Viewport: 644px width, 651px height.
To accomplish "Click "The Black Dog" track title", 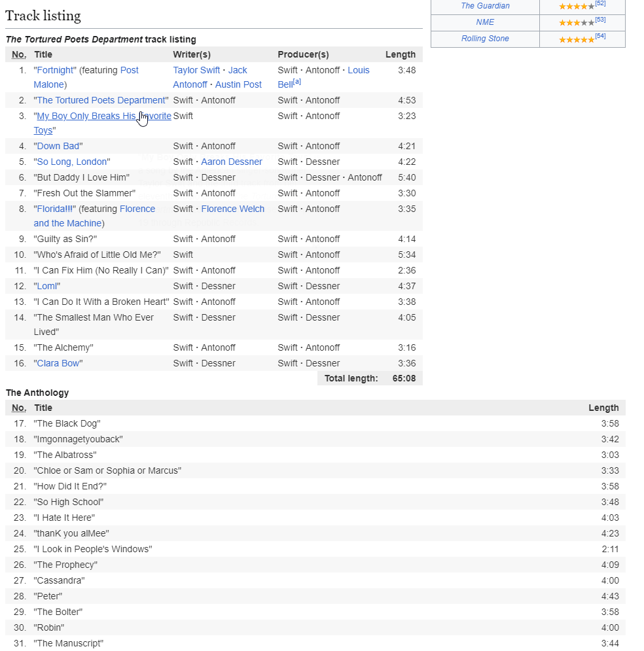I will coord(67,424).
